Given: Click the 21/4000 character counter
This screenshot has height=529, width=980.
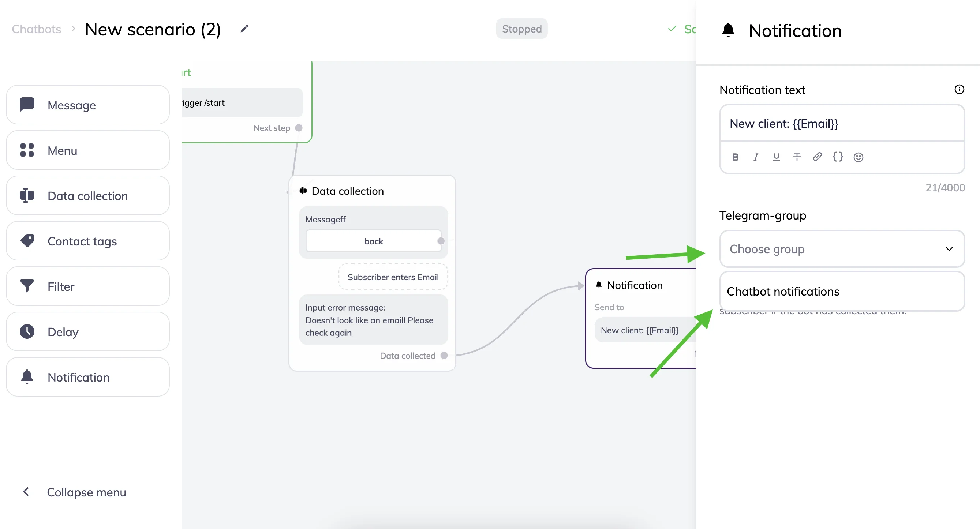Looking at the screenshot, I should pyautogui.click(x=945, y=187).
